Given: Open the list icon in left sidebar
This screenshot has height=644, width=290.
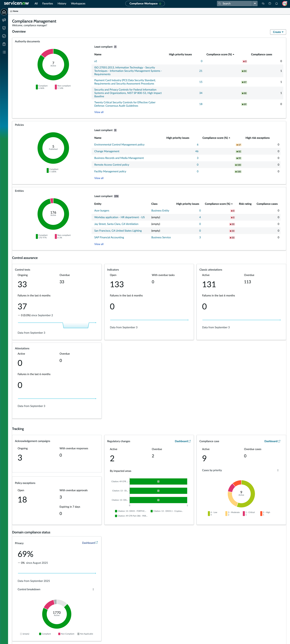Looking at the screenshot, I should (x=4, y=52).
